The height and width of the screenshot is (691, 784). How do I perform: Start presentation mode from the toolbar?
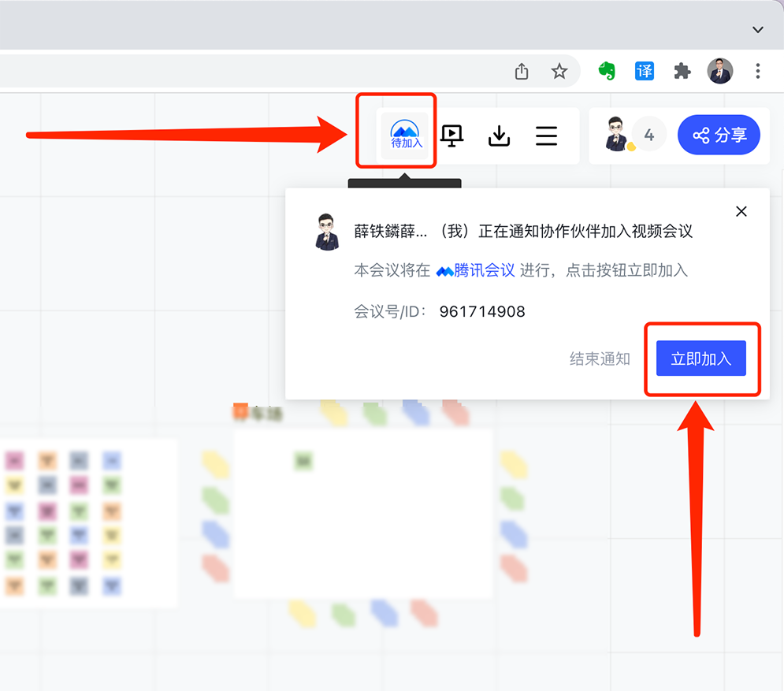tap(451, 136)
